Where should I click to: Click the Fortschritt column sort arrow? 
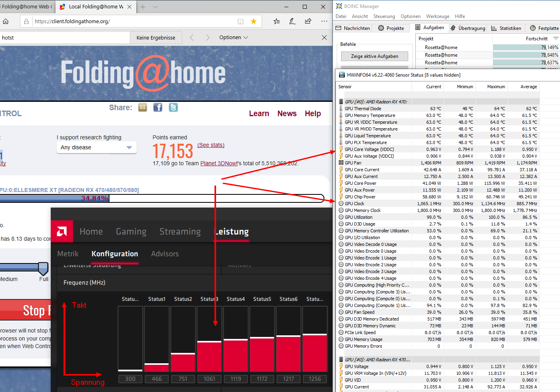click(556, 38)
